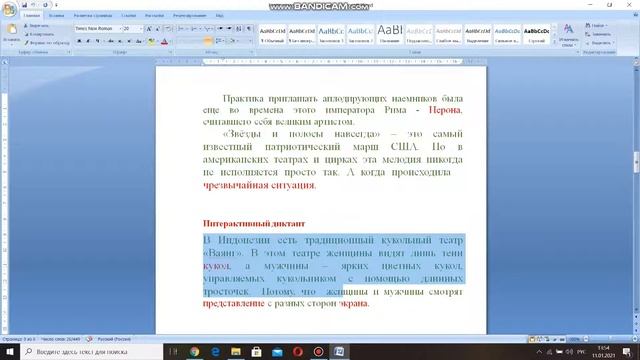The height and width of the screenshot is (360, 640).
Task: Apply subscript formatting
Action: pos(120,41)
